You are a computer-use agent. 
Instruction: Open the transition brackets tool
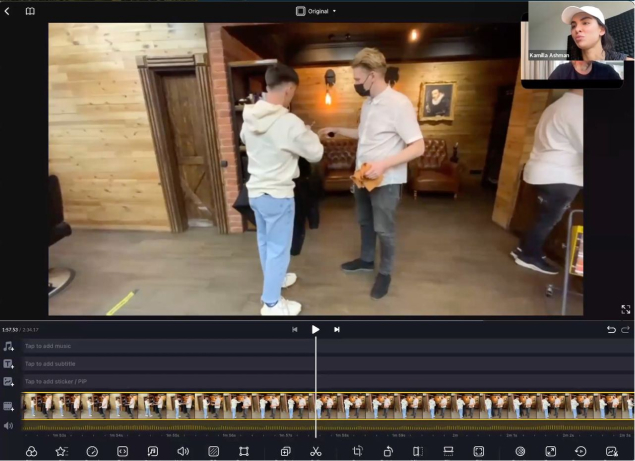click(x=122, y=452)
